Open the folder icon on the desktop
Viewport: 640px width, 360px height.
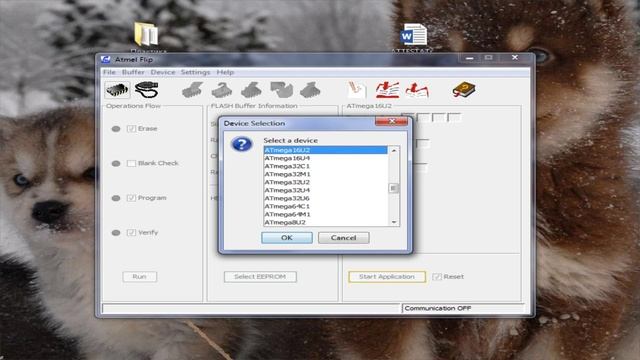146,34
